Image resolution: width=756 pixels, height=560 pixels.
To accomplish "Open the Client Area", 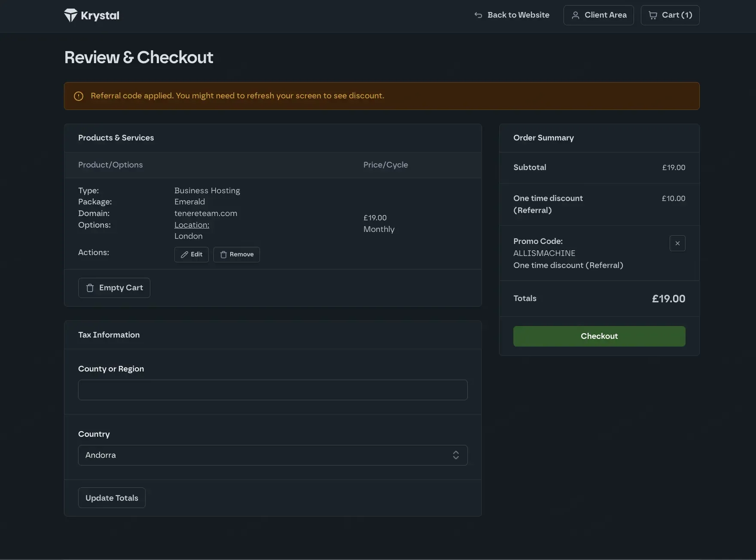I will [598, 15].
